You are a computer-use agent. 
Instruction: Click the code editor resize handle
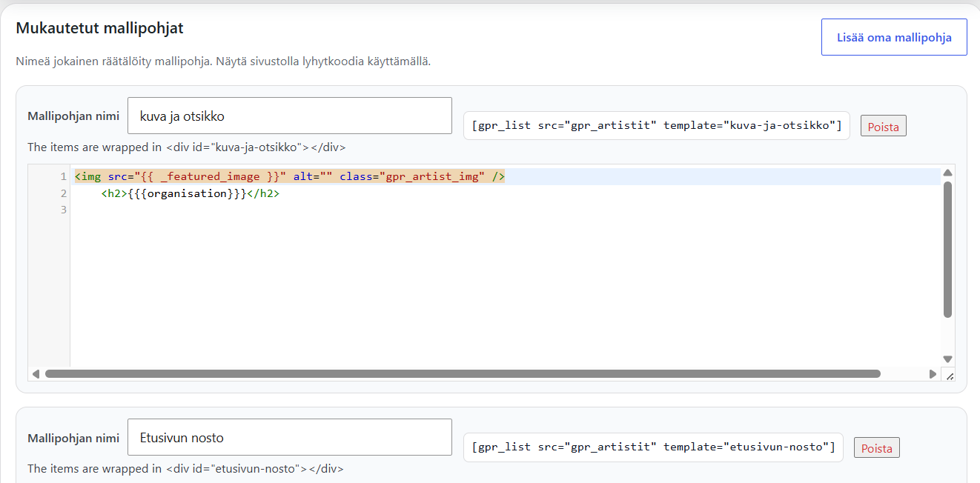pyautogui.click(x=948, y=375)
